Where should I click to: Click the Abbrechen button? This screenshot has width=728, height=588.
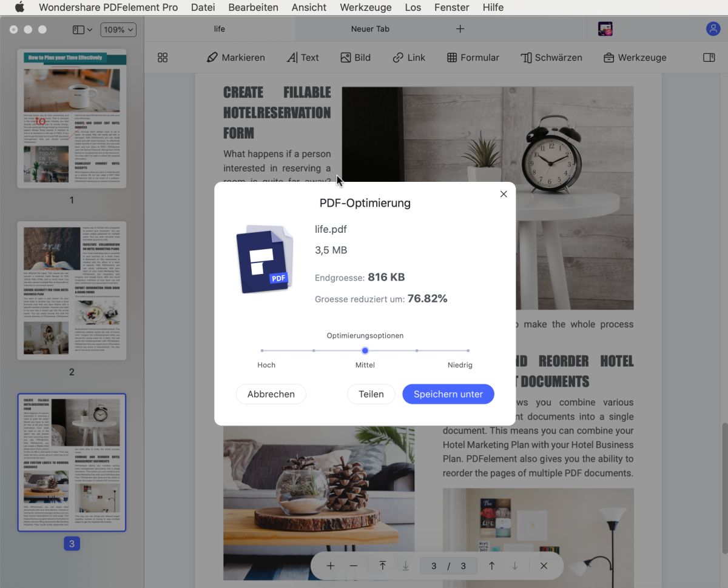pos(271,394)
